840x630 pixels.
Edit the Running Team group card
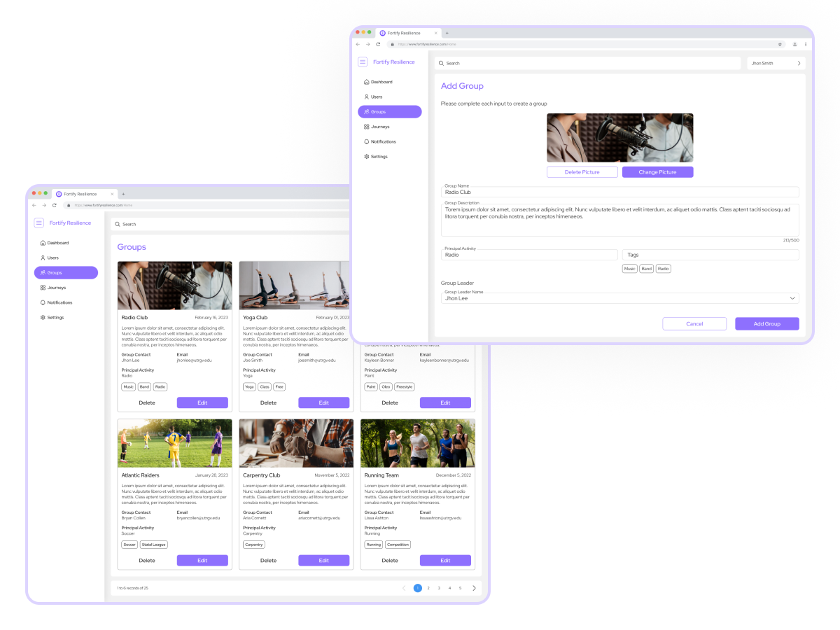445,561
